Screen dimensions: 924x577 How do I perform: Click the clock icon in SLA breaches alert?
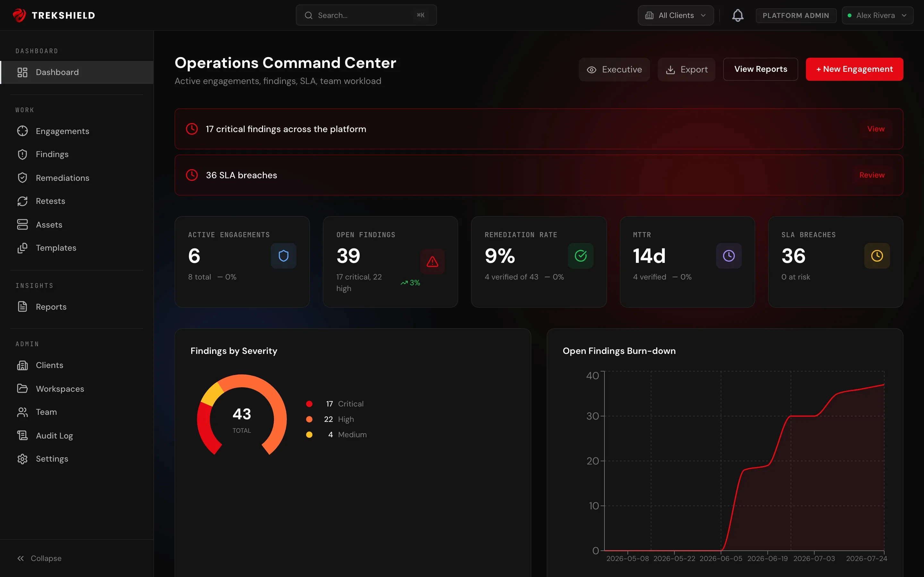(192, 175)
